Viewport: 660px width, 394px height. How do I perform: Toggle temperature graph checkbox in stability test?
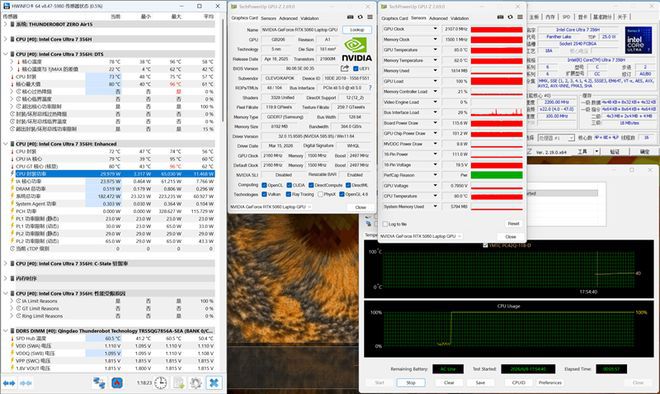(x=485, y=245)
